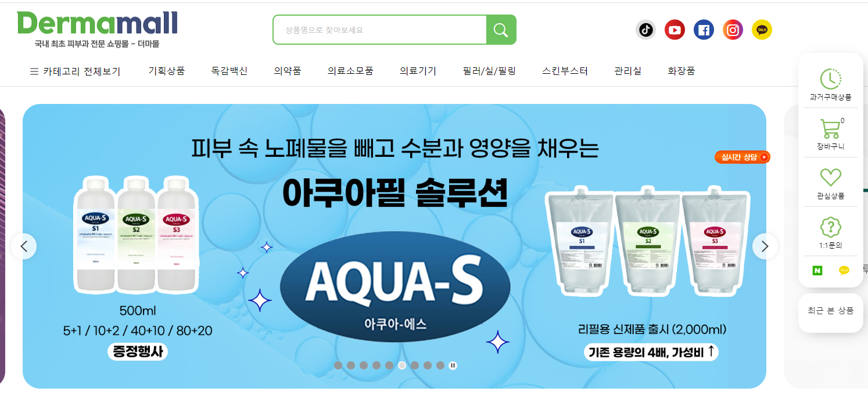868x395 pixels.
Task: Open the Instagram profile icon
Action: point(733,30)
